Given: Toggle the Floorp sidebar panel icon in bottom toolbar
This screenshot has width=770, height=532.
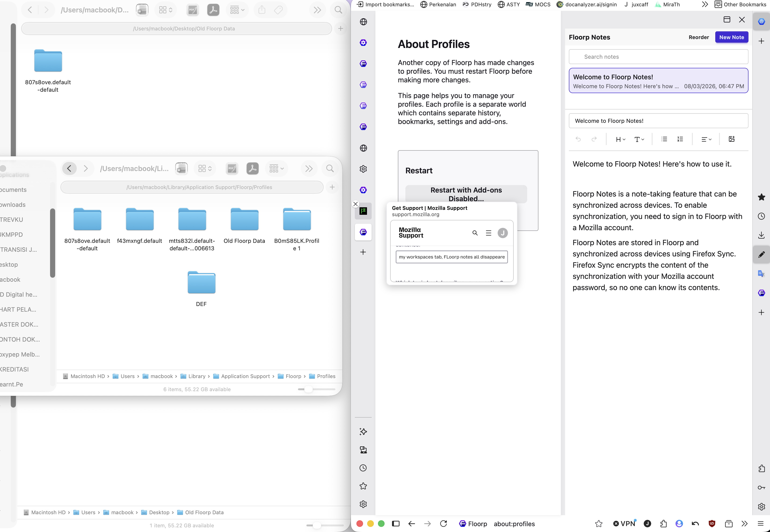Looking at the screenshot, I should [396, 524].
